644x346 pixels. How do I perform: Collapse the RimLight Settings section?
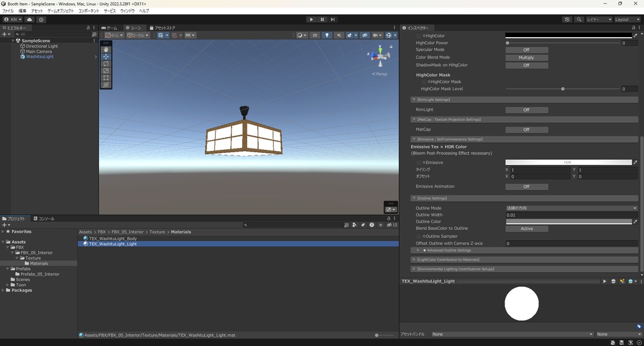click(x=525, y=100)
